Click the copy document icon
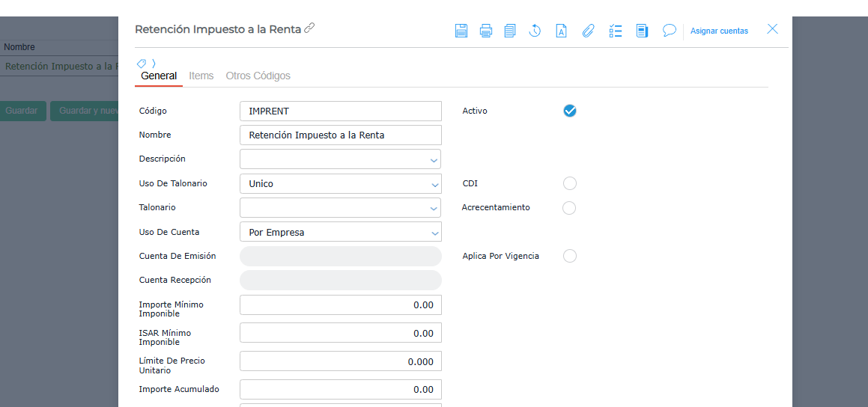 pos(510,31)
